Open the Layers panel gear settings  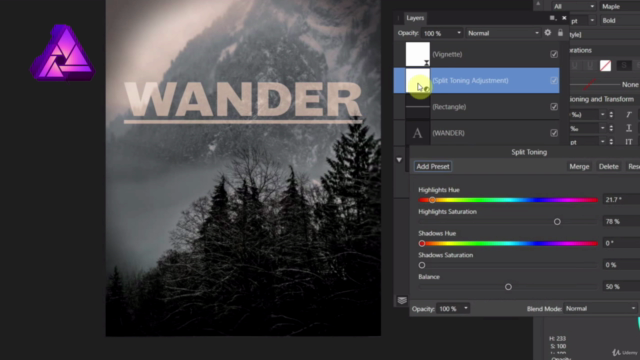(548, 33)
